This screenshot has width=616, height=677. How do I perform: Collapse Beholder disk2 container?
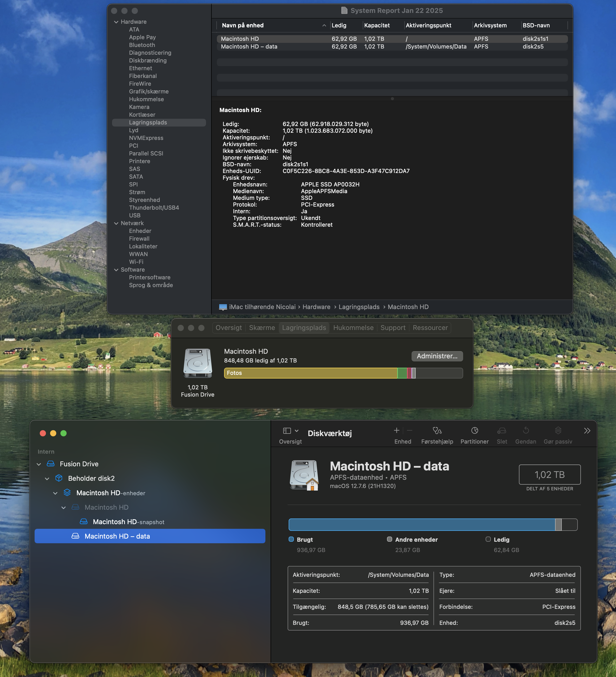[x=47, y=478]
